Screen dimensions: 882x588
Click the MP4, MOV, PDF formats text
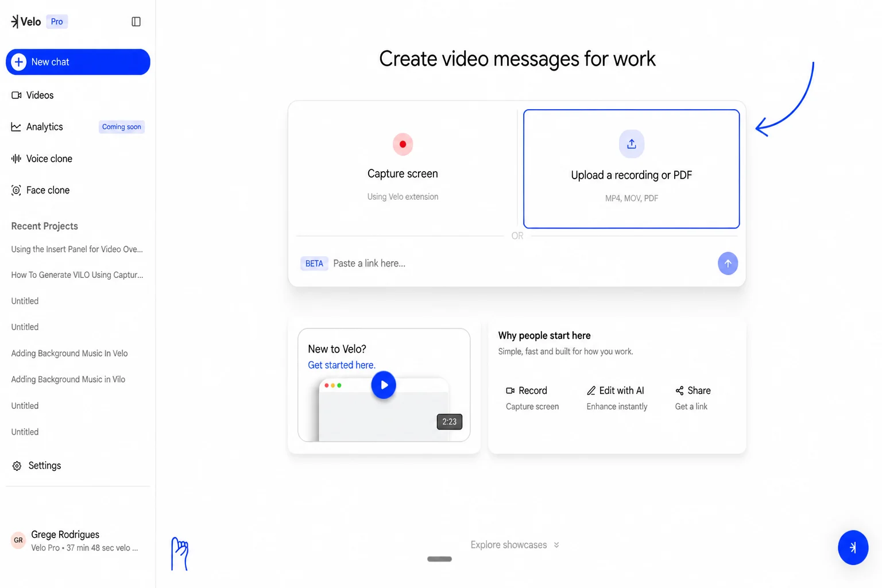(632, 199)
